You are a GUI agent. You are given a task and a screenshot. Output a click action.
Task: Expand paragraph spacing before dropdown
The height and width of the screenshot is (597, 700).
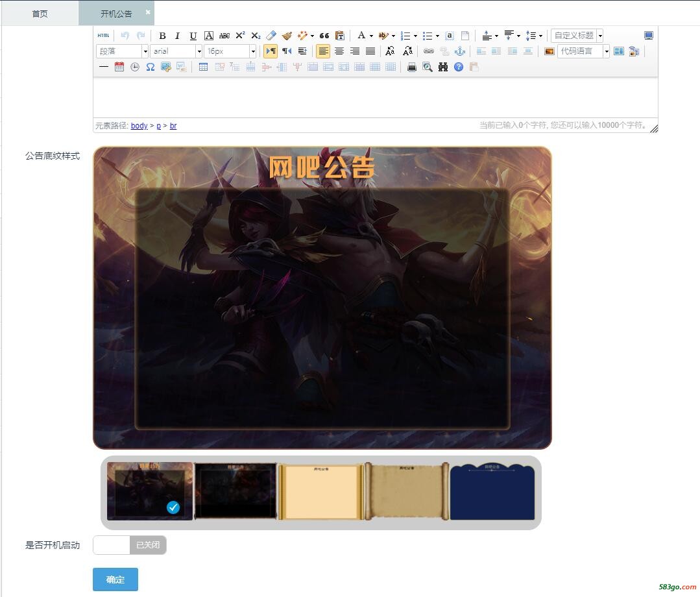coord(496,36)
